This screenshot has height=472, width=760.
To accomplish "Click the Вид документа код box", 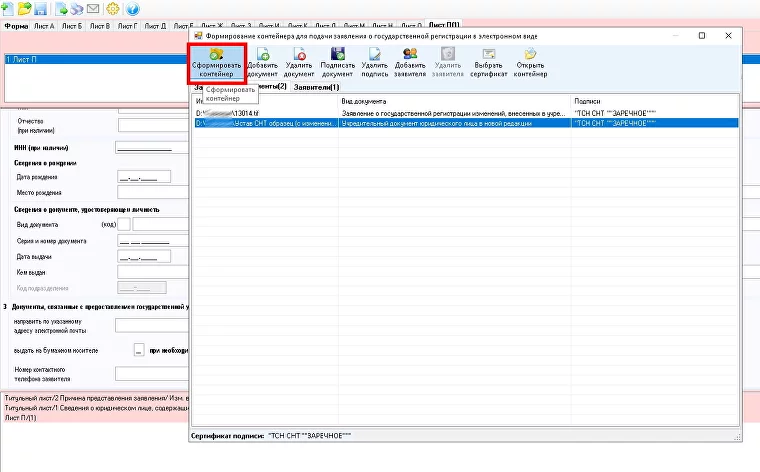I will pyautogui.click(x=124, y=224).
